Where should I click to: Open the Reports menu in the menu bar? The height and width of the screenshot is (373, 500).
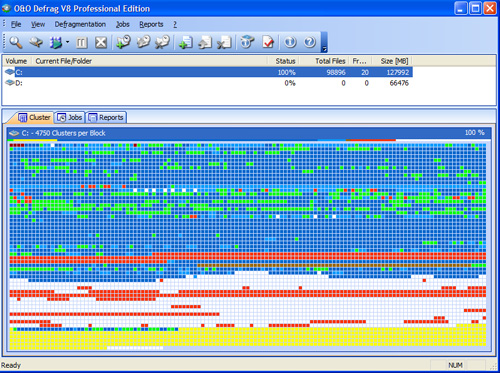[151, 24]
